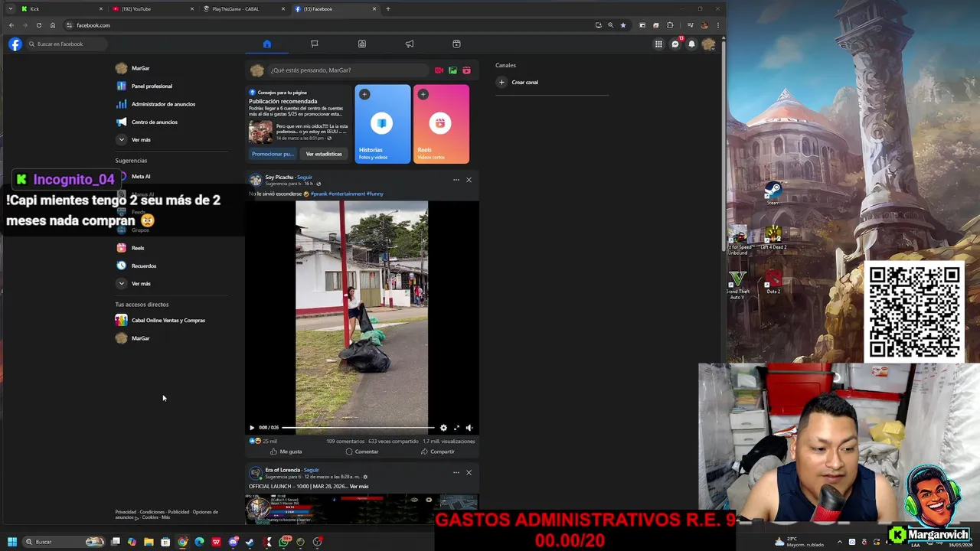Open MarGar shortcut under Tus accesos directos
980x551 pixels.
click(x=171, y=338)
